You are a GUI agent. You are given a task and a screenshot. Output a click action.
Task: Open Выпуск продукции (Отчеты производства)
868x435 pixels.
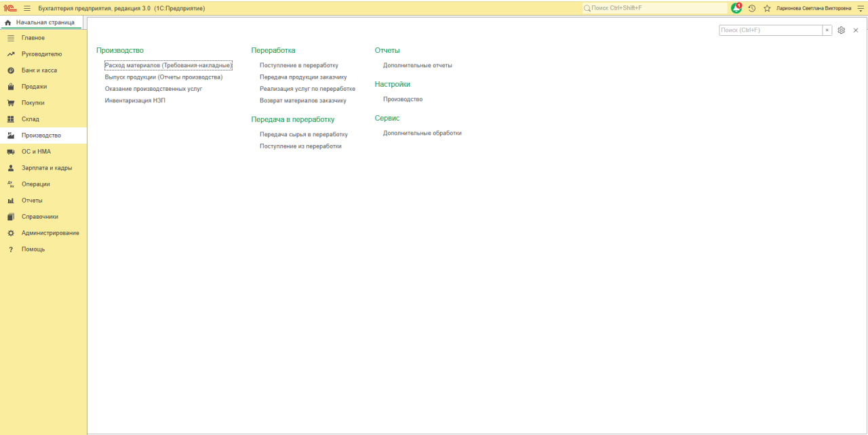coord(163,77)
